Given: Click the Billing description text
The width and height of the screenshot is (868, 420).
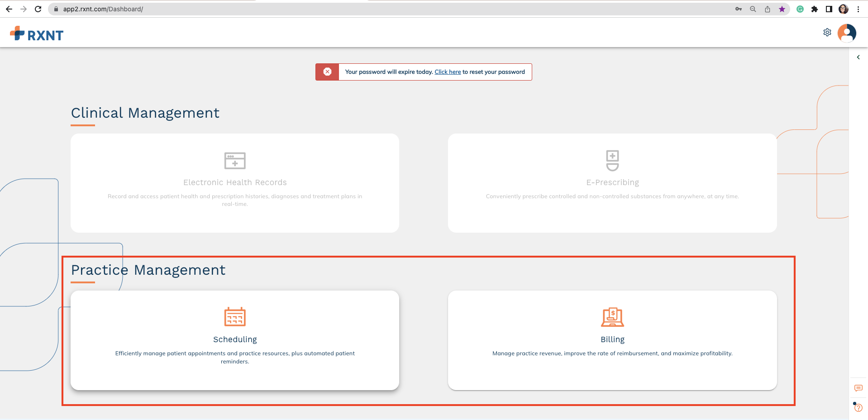Looking at the screenshot, I should [x=612, y=353].
